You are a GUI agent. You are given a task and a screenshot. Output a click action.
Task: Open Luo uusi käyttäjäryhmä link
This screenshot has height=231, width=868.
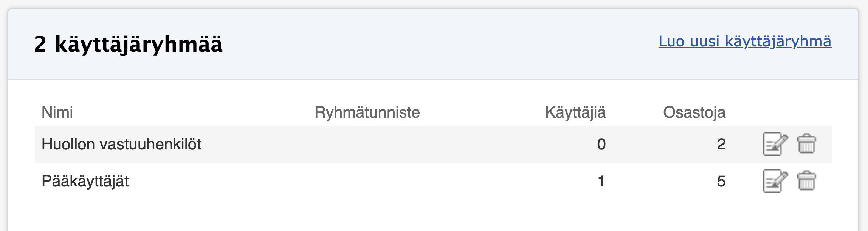(745, 42)
